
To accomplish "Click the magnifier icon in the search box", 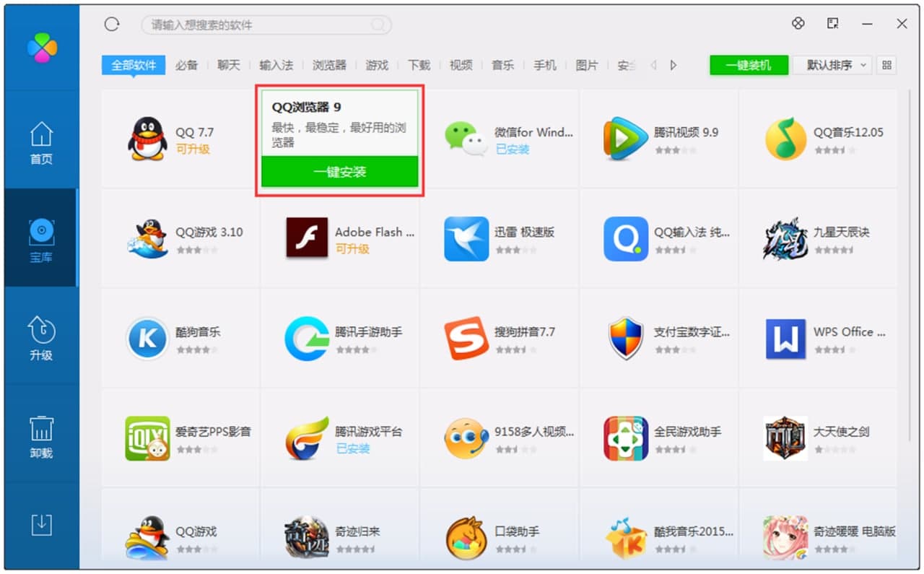I will tap(378, 25).
